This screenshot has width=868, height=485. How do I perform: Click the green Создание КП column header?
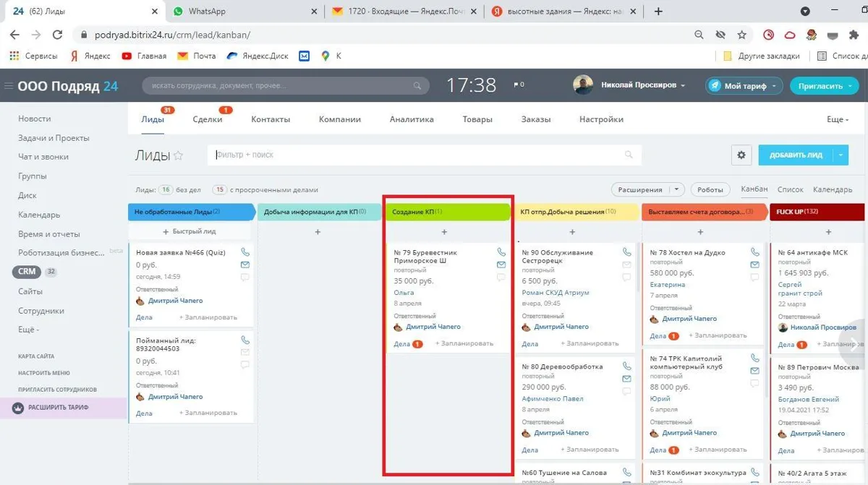click(x=447, y=212)
